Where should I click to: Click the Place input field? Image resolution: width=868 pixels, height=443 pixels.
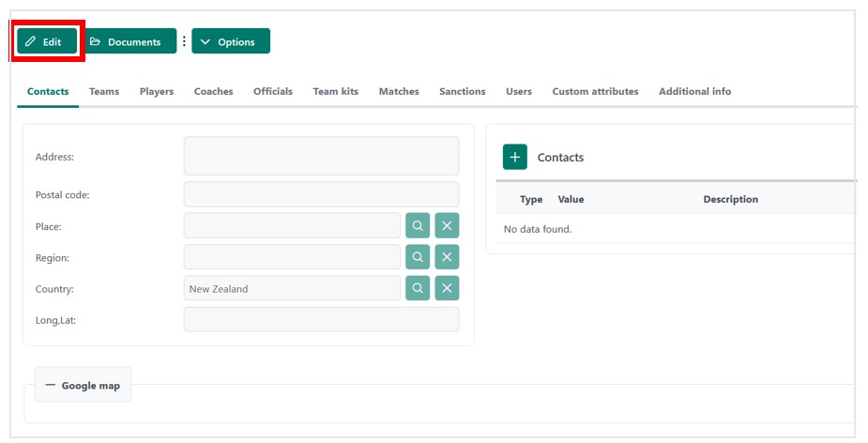(x=292, y=225)
